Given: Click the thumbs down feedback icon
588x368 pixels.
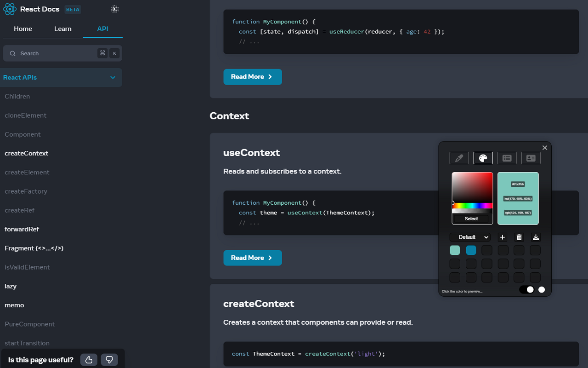Looking at the screenshot, I should pos(109,360).
